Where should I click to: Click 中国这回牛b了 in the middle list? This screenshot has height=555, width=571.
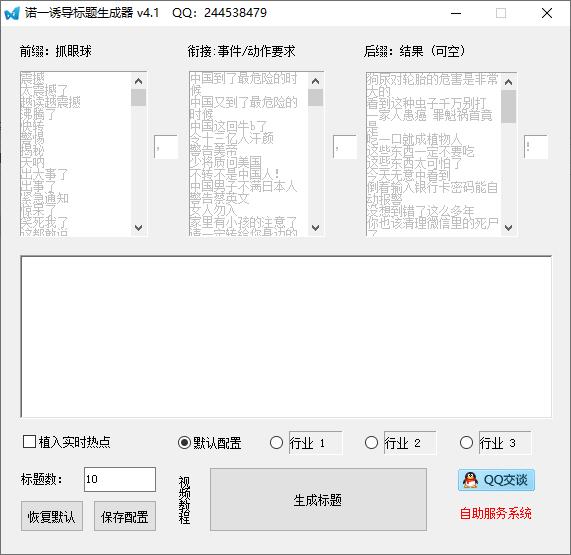[229, 126]
